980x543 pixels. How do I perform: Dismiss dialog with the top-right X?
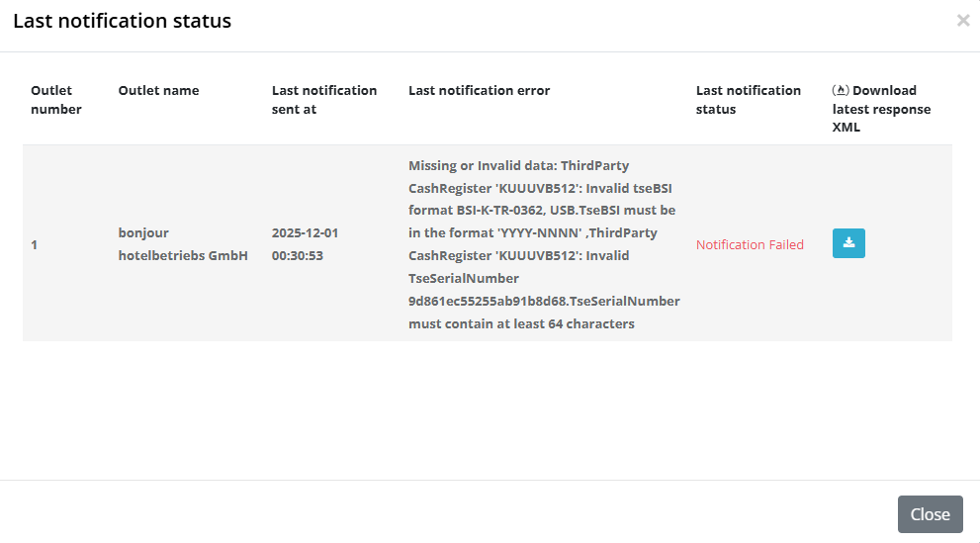pos(963,20)
